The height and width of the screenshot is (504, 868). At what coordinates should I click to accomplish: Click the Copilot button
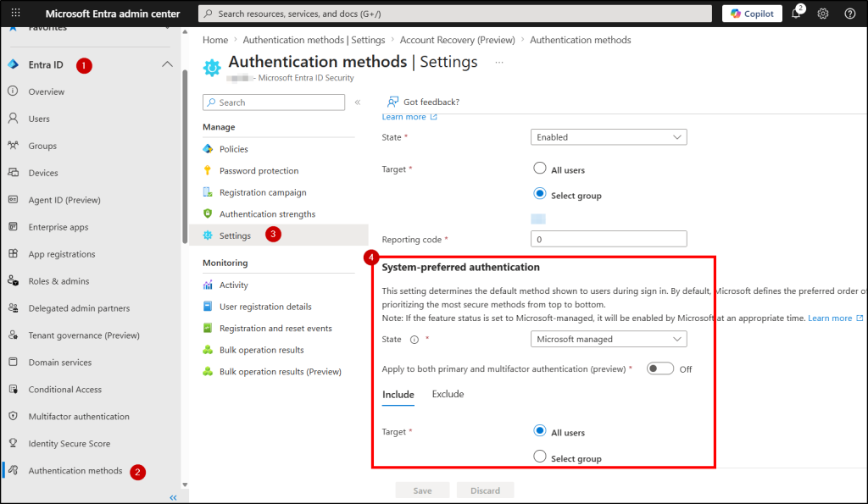coord(751,14)
